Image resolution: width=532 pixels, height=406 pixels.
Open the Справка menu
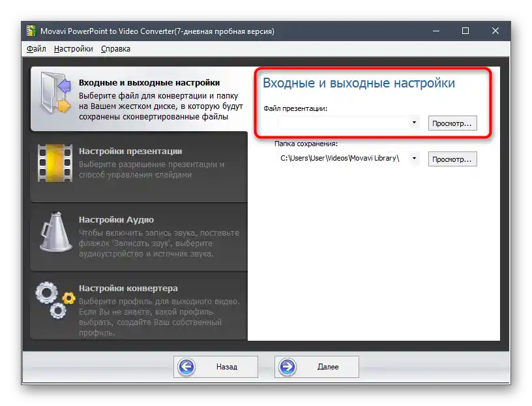115,49
